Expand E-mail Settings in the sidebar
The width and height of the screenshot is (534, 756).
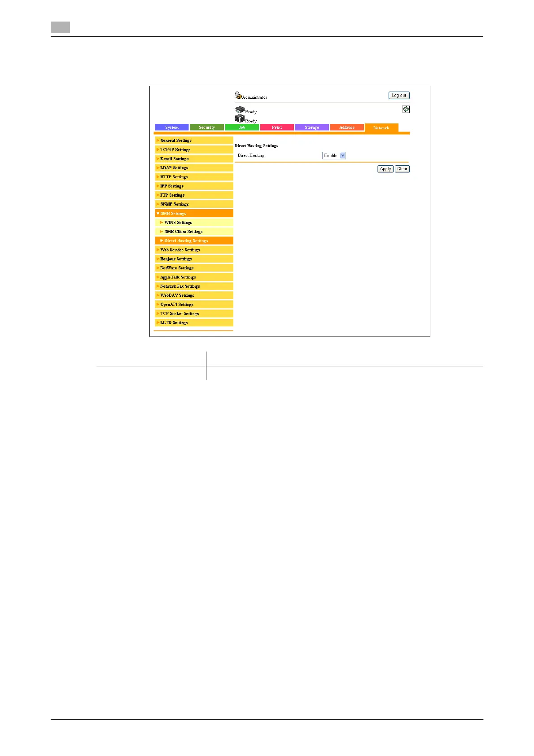pyautogui.click(x=194, y=158)
